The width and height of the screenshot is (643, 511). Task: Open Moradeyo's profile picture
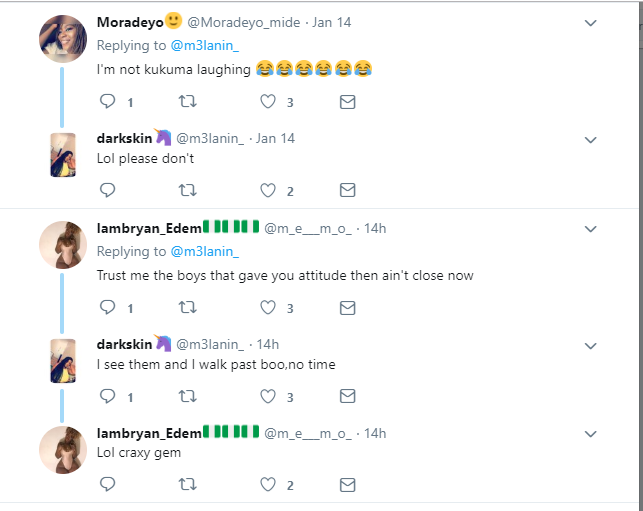coord(62,38)
